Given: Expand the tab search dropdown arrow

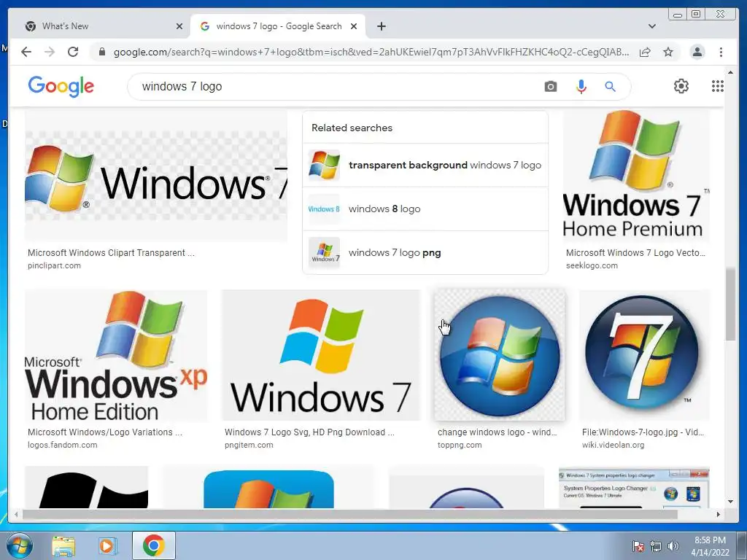Looking at the screenshot, I should pos(652,26).
